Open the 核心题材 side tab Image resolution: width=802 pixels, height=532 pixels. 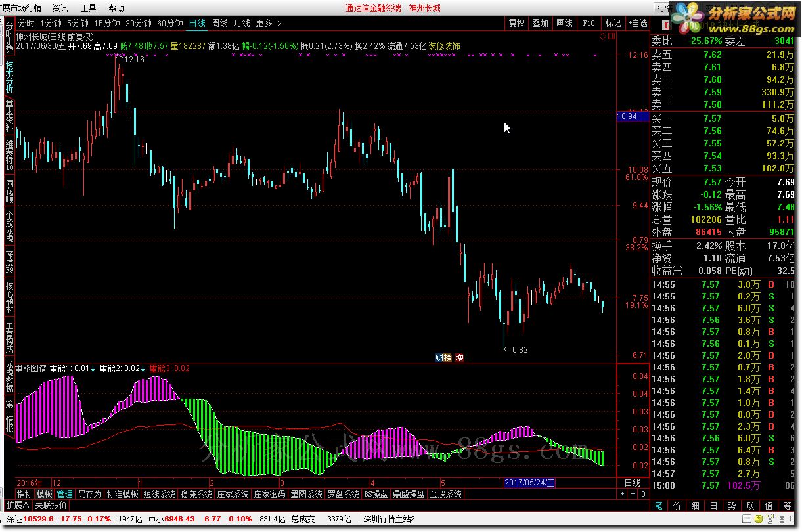(9, 298)
